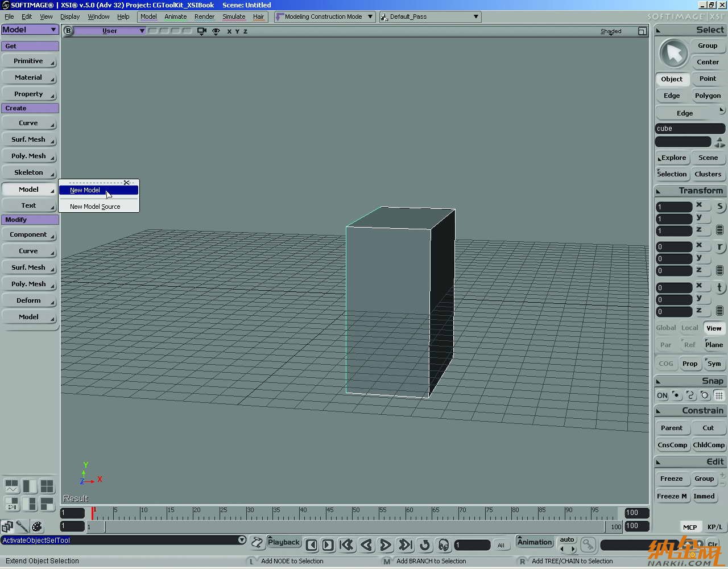
Task: Open the Primitive menu button
Action: point(29,61)
